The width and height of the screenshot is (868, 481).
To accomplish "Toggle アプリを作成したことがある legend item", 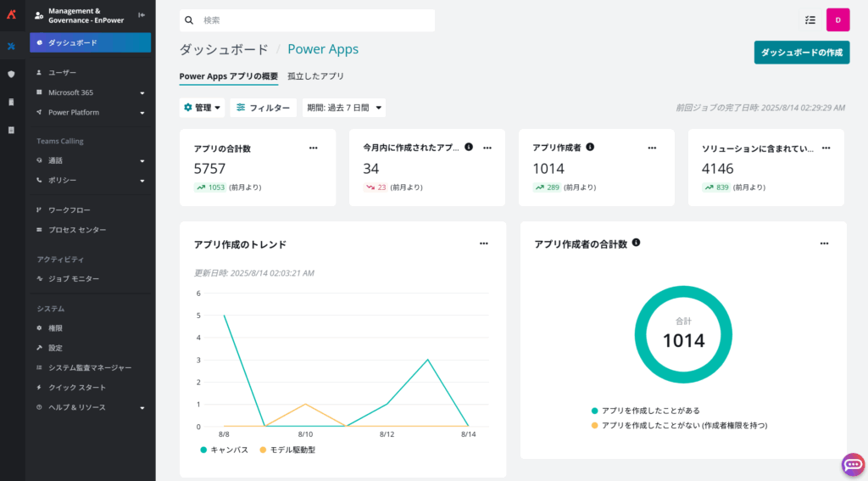I will click(x=645, y=411).
